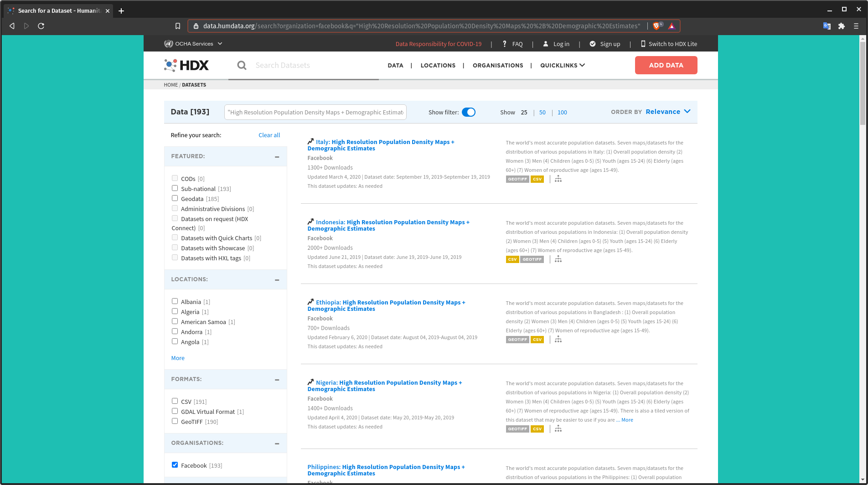Expand More locations list
The height and width of the screenshot is (485, 868).
[x=178, y=358]
